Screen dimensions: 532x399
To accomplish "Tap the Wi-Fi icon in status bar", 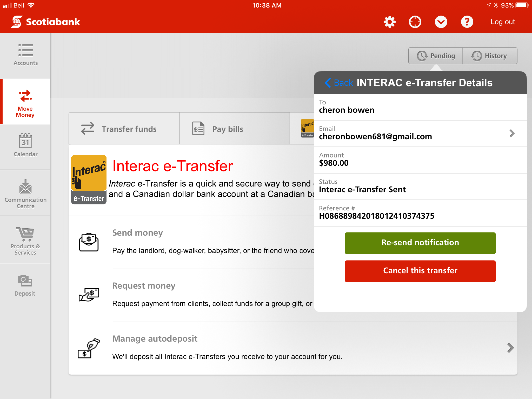I will (31, 5).
